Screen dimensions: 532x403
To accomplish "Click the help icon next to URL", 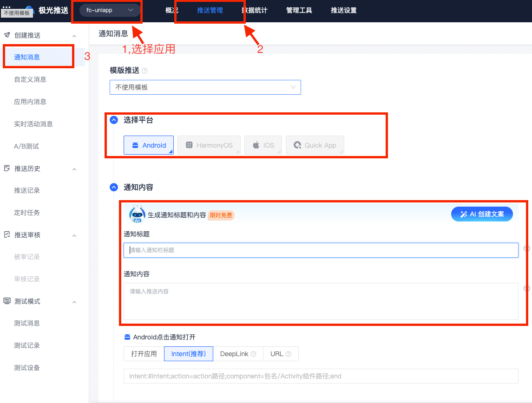I will pyautogui.click(x=289, y=354).
